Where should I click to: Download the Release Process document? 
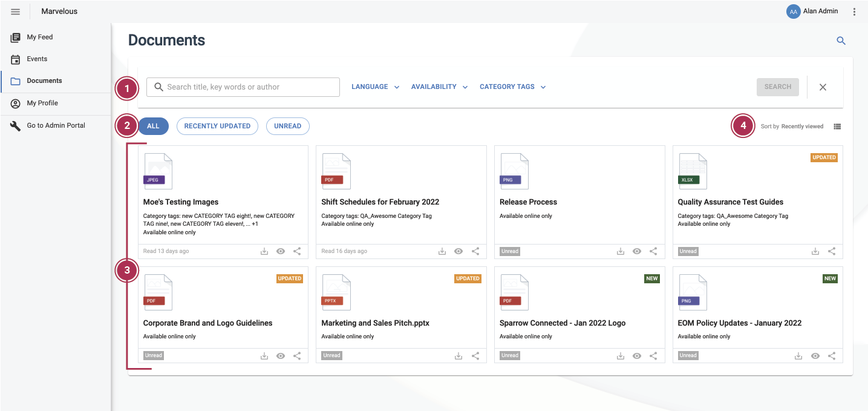click(x=621, y=251)
